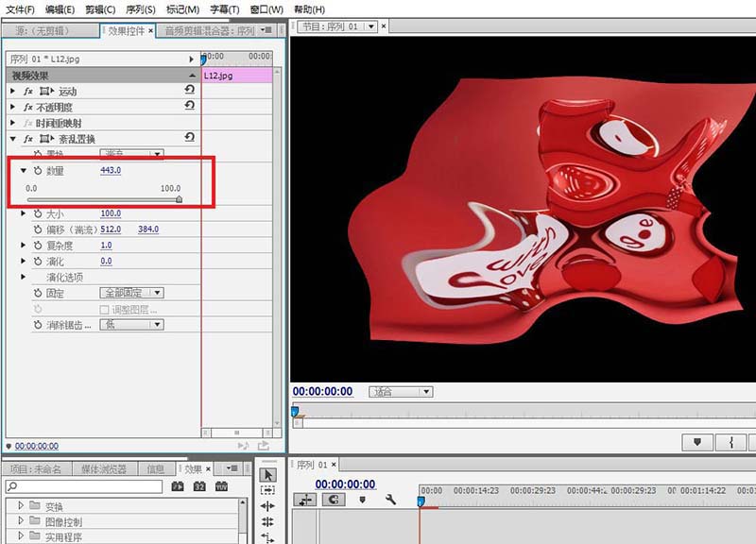Filter effects by 32-bit color icon
Image resolution: width=756 pixels, height=544 pixels.
[199, 486]
